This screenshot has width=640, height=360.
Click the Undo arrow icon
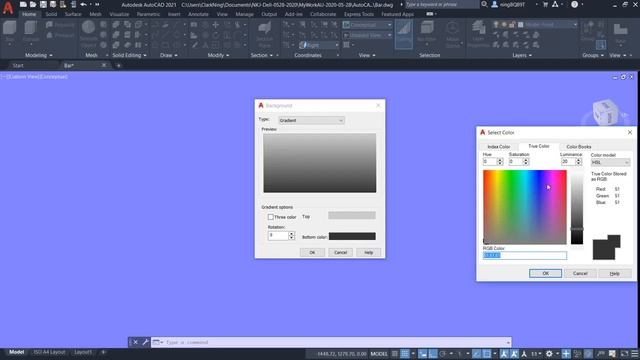point(83,4)
